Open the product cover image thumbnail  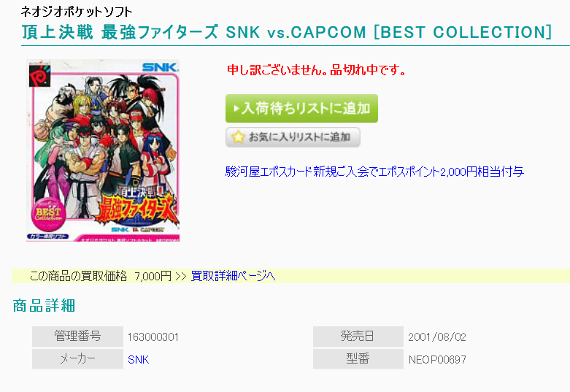[x=103, y=150]
